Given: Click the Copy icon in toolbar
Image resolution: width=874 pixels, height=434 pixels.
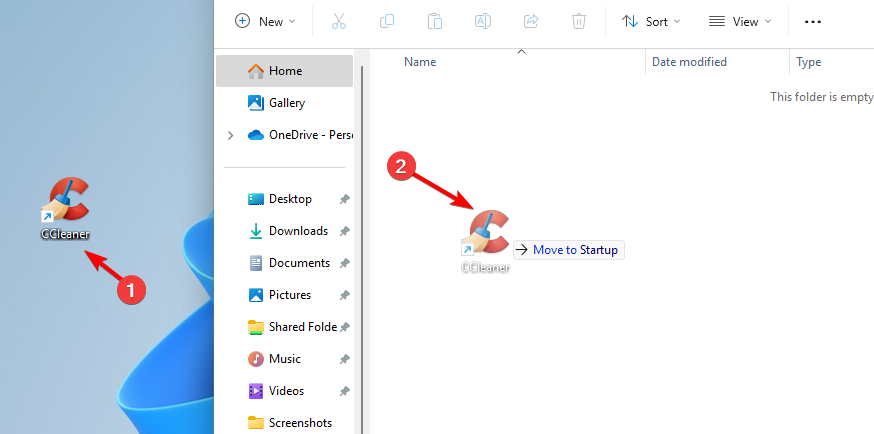Looking at the screenshot, I should 386,22.
